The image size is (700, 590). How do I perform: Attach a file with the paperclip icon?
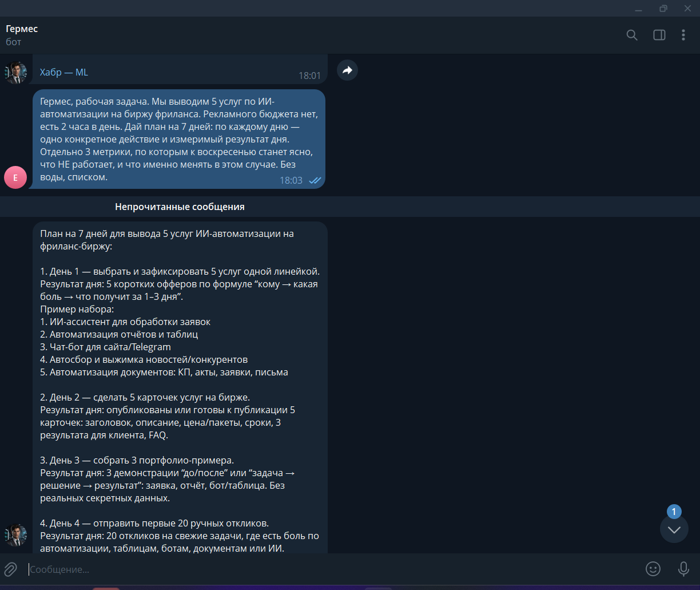point(10,569)
